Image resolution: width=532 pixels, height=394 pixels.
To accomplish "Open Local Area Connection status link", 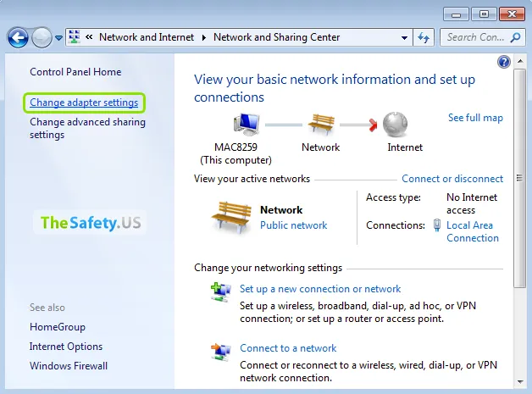I will point(473,232).
